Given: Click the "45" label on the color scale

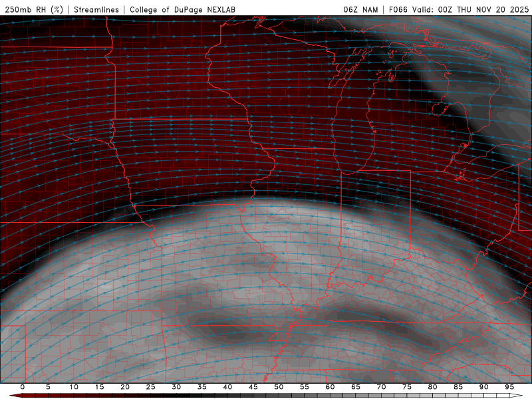Looking at the screenshot, I should coord(253,387).
